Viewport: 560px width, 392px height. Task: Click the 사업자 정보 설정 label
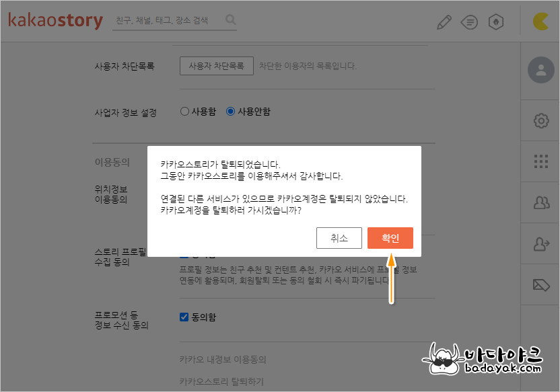coord(125,113)
